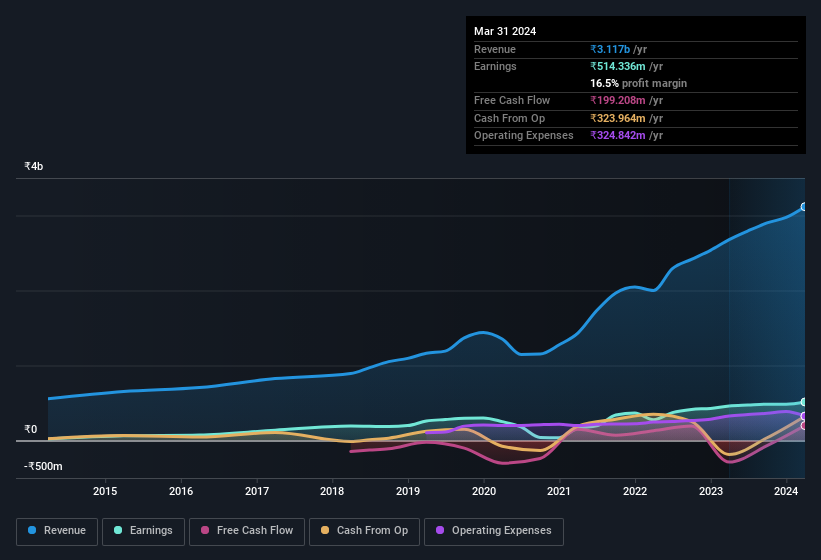Click the 2023 x-axis label
The image size is (821, 560).
tap(711, 491)
